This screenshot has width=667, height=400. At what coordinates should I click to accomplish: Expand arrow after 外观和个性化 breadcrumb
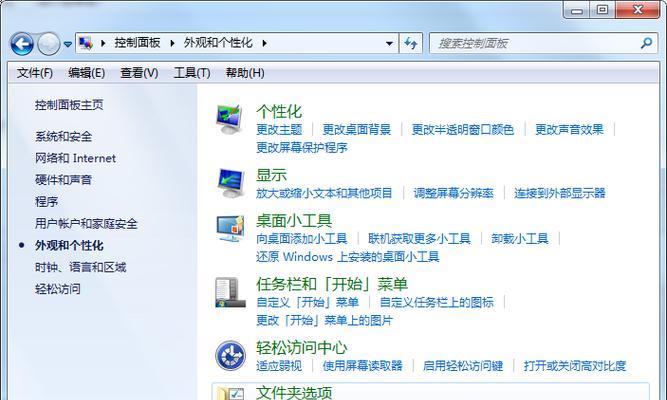[x=265, y=43]
